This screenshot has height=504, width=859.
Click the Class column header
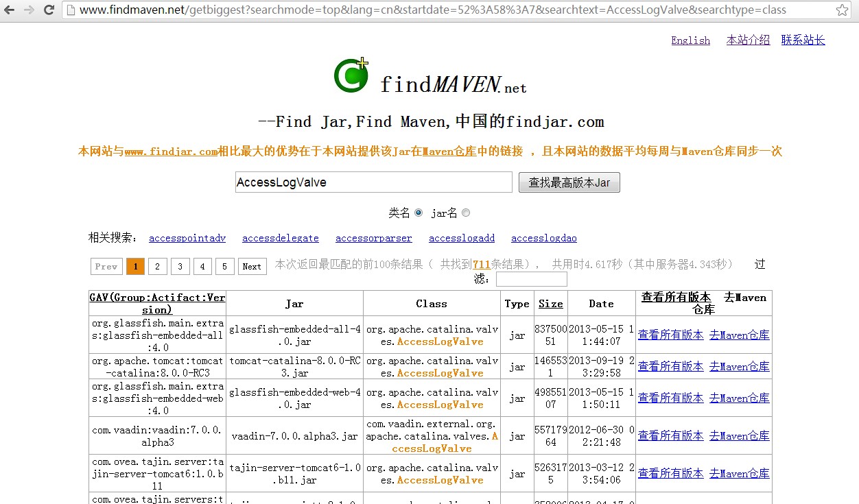click(432, 304)
